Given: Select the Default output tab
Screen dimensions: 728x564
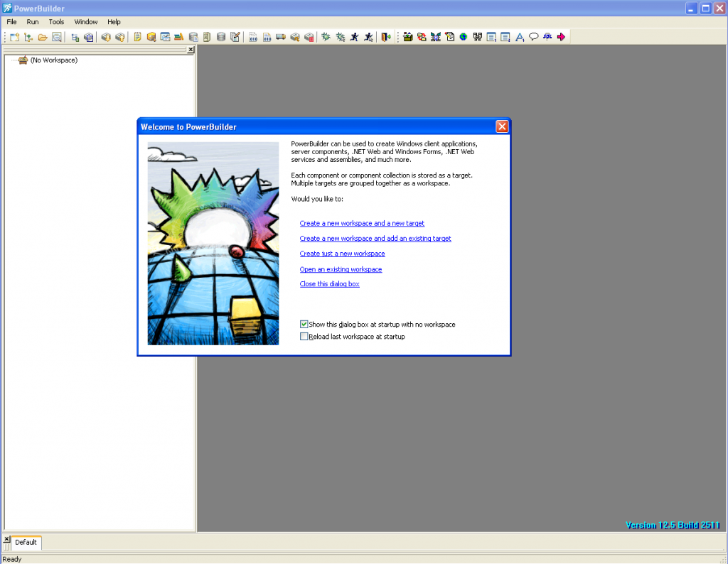Looking at the screenshot, I should coord(26,542).
